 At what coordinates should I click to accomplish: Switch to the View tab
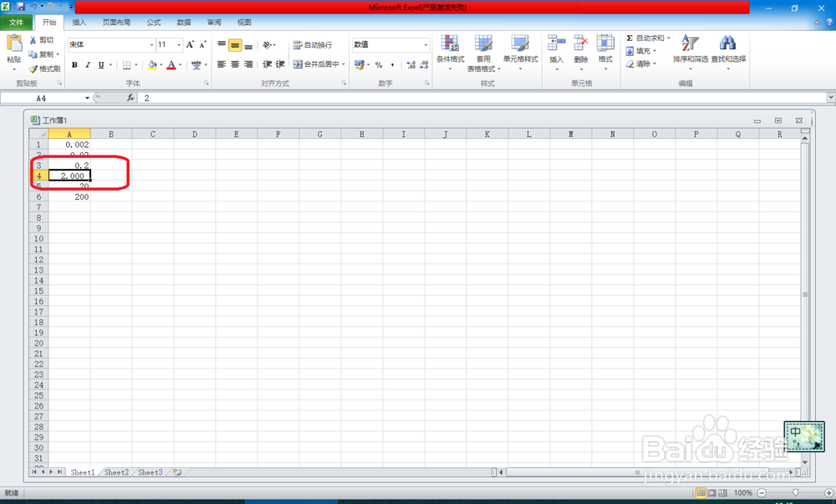244,23
